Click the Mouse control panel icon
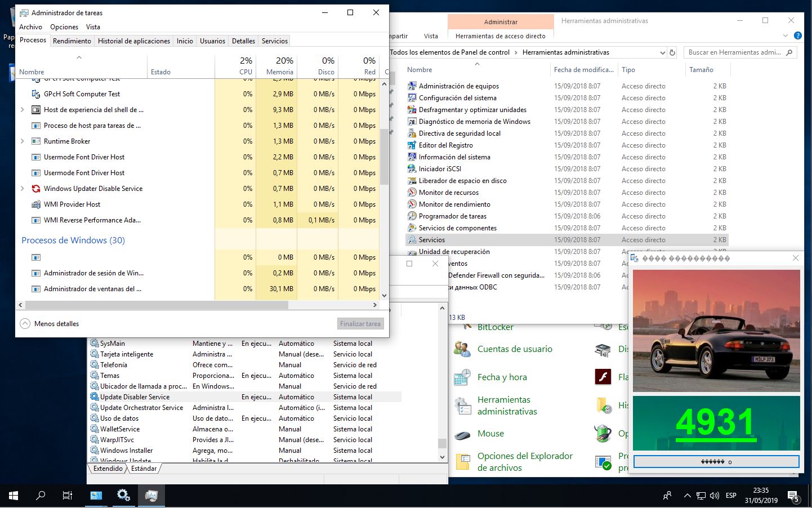Screen dimensions: 812x508 [462, 434]
